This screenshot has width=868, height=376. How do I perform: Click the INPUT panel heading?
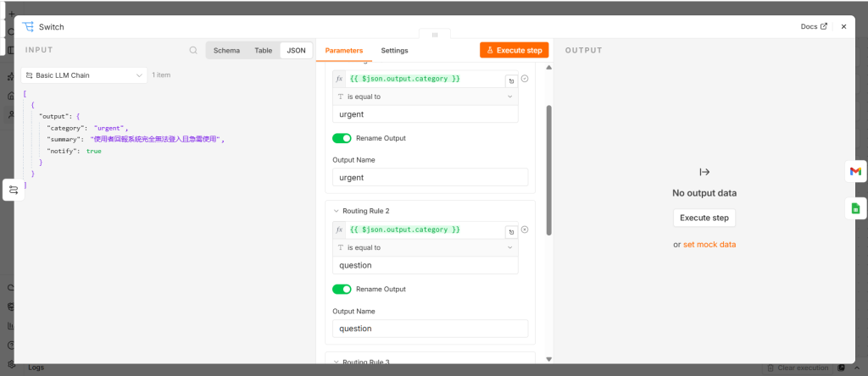pyautogui.click(x=39, y=50)
